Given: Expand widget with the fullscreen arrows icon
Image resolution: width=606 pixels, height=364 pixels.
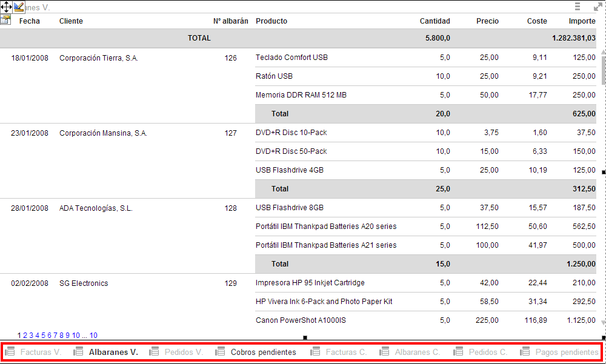Looking at the screenshot, I should pyautogui.click(x=597, y=7).
